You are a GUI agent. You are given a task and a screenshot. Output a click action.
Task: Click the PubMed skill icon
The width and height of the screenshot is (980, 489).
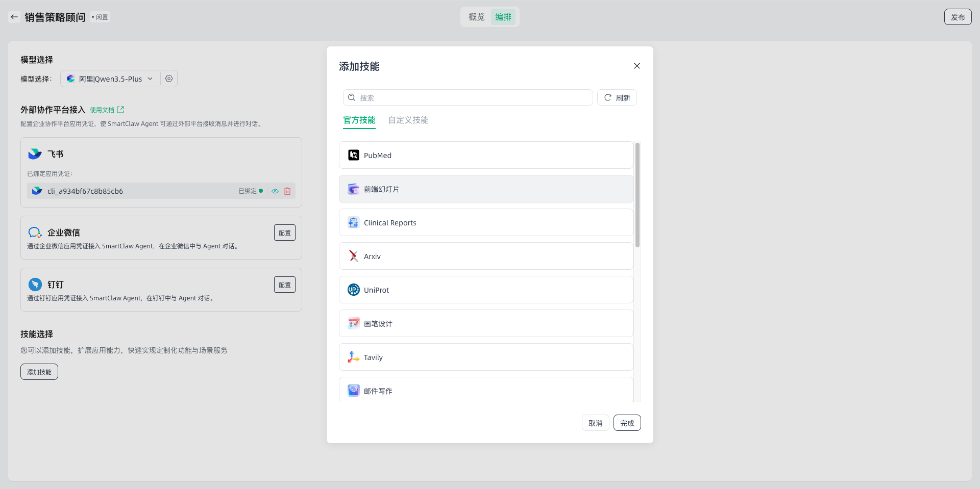click(353, 155)
